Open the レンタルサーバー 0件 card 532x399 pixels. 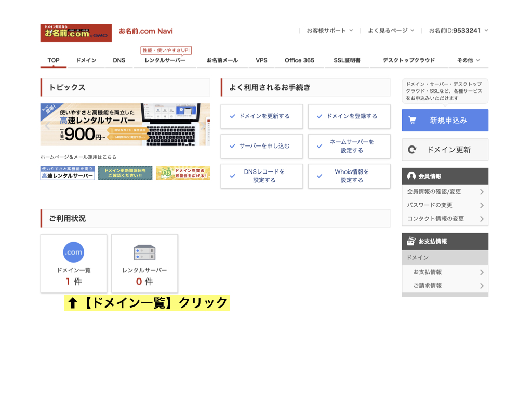click(144, 263)
